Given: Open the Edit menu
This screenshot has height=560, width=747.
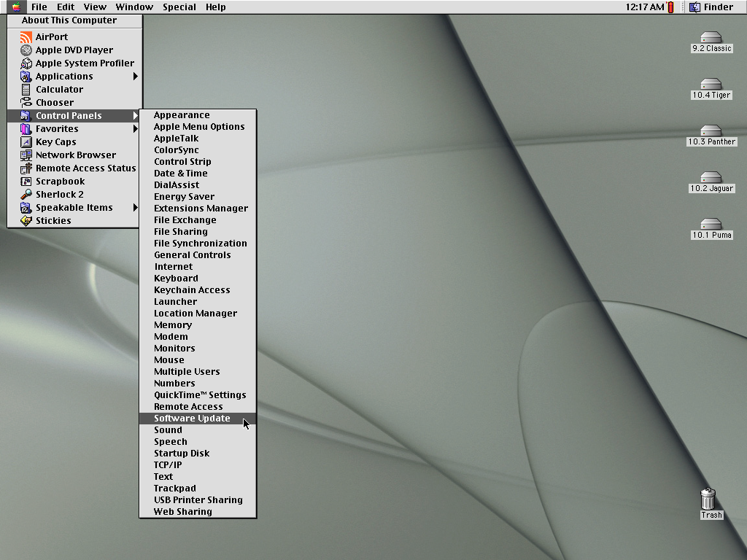Looking at the screenshot, I should tap(66, 7).
